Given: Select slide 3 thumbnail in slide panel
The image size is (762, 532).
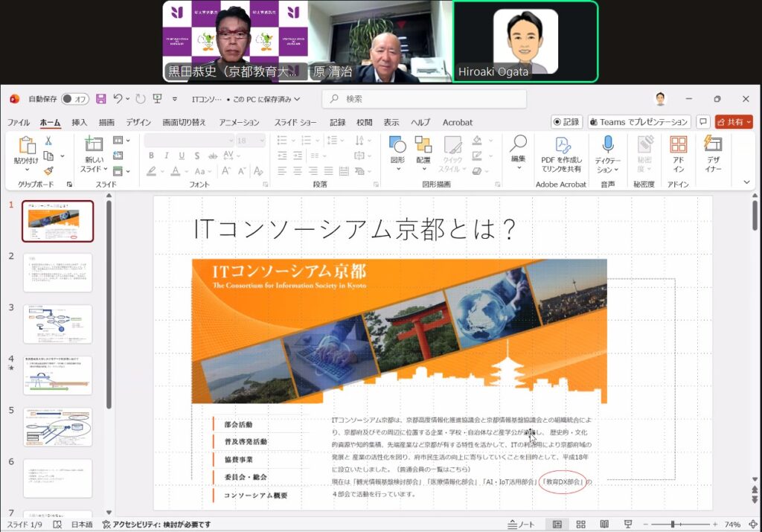Looking at the screenshot, I should click(58, 324).
